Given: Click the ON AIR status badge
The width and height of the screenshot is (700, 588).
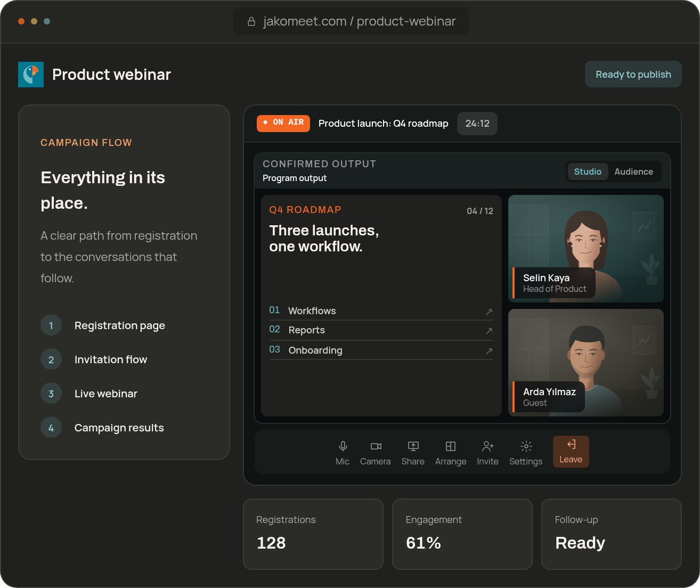Looking at the screenshot, I should pos(283,123).
